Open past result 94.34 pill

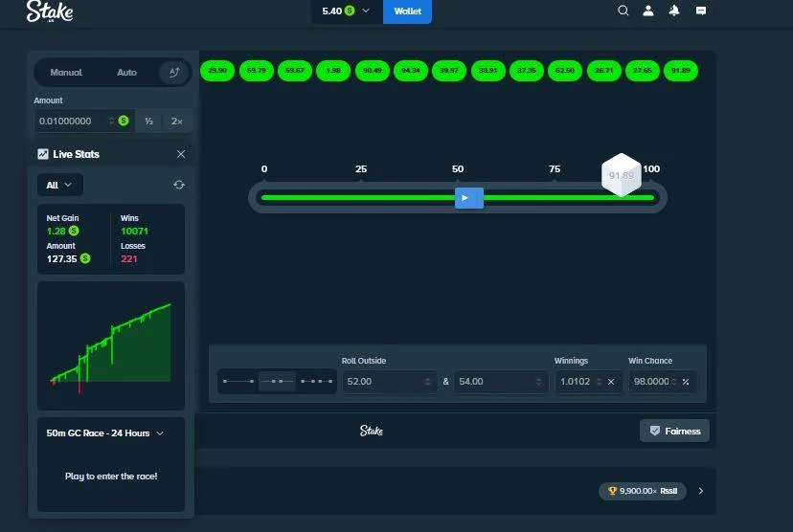click(411, 70)
